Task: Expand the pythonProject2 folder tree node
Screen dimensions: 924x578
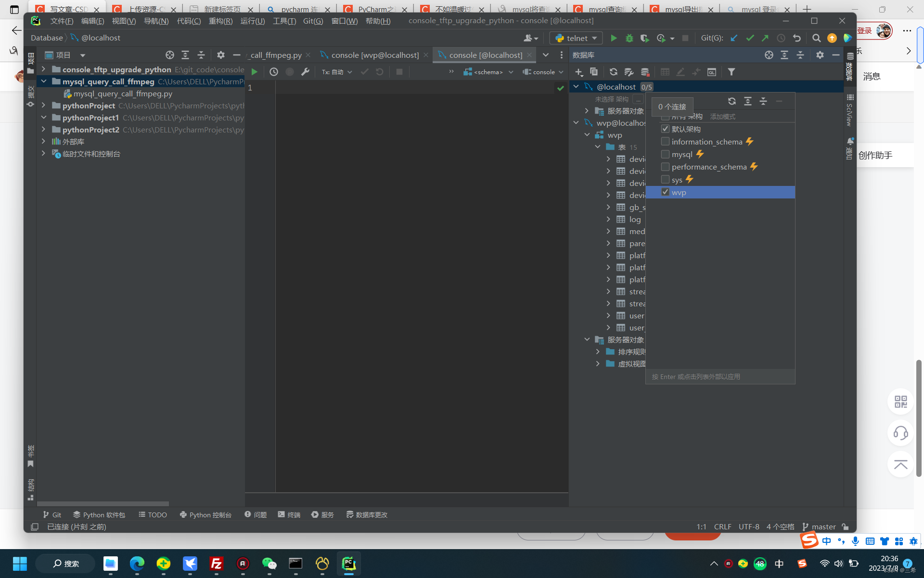Action: 43,130
